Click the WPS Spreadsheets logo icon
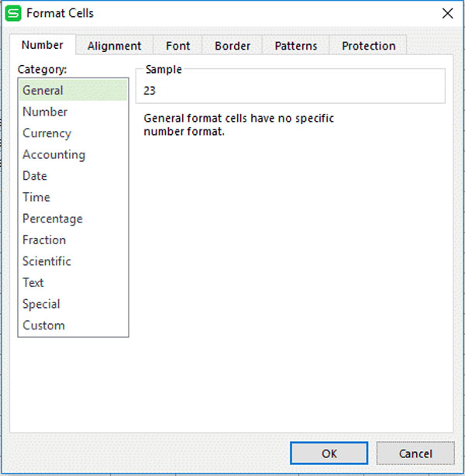 click(x=13, y=13)
